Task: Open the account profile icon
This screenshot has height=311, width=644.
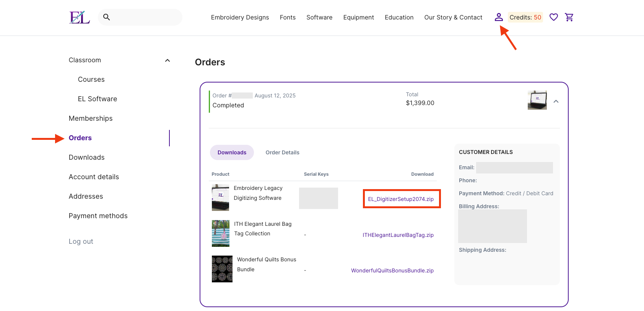Action: [x=499, y=17]
